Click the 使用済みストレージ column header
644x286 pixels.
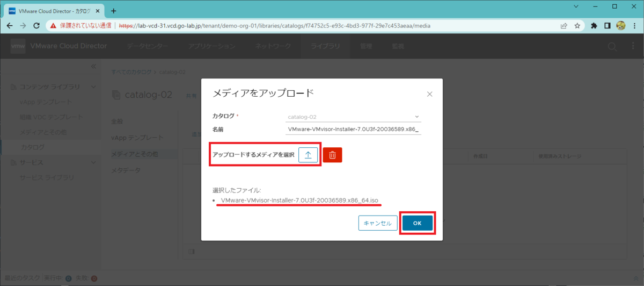(x=560, y=156)
